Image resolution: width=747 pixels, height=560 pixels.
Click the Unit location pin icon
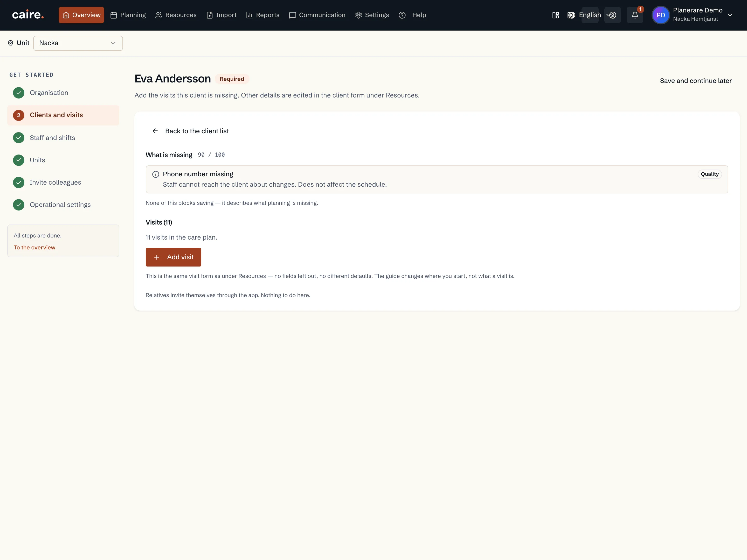click(x=10, y=43)
